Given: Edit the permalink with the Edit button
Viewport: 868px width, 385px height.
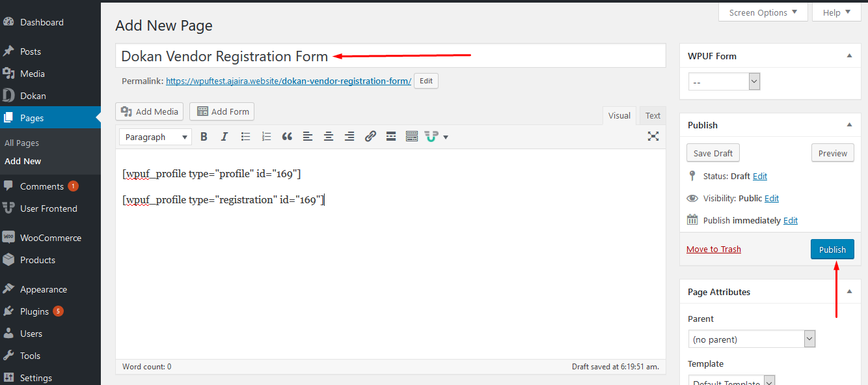Looking at the screenshot, I should 426,81.
